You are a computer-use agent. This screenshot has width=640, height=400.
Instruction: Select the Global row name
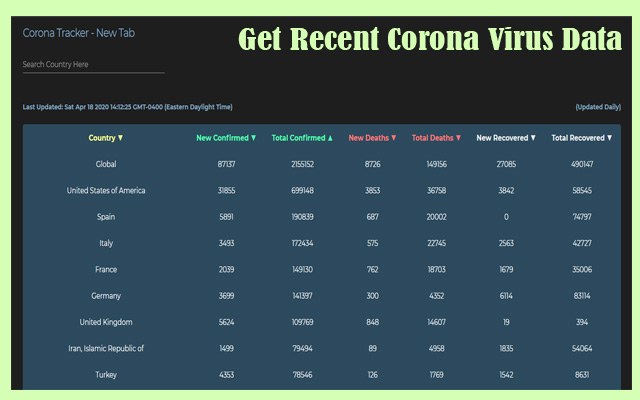(106, 164)
